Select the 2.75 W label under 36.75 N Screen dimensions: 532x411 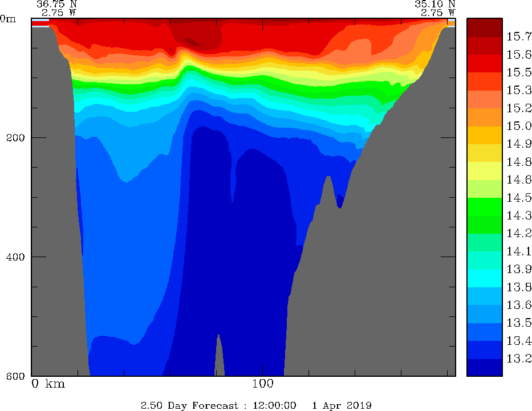[x=59, y=13]
